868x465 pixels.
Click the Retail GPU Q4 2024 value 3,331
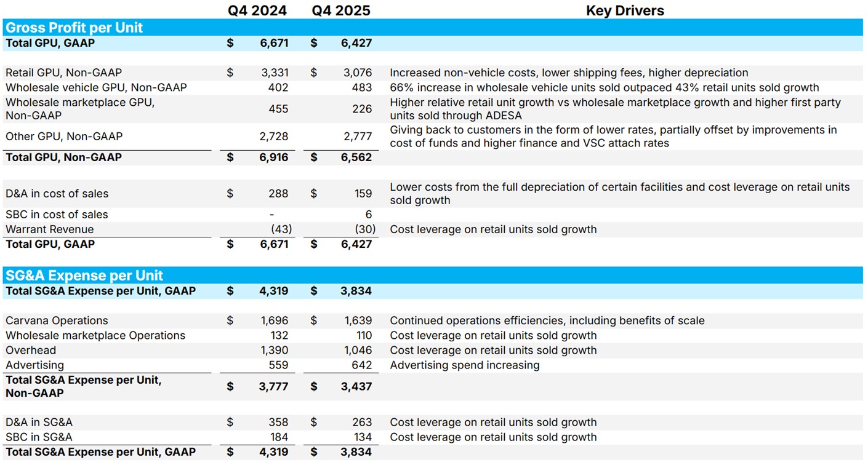pos(275,73)
